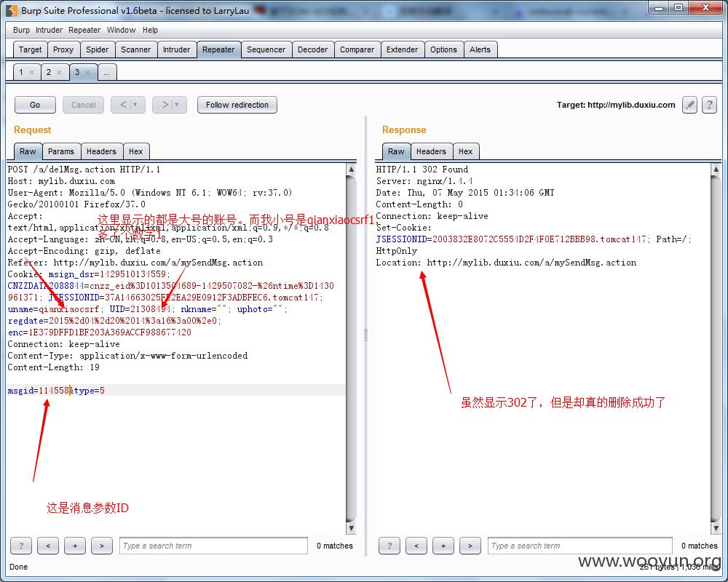Switch to the Alerts tab
The height and width of the screenshot is (582, 728).
pyautogui.click(x=480, y=49)
